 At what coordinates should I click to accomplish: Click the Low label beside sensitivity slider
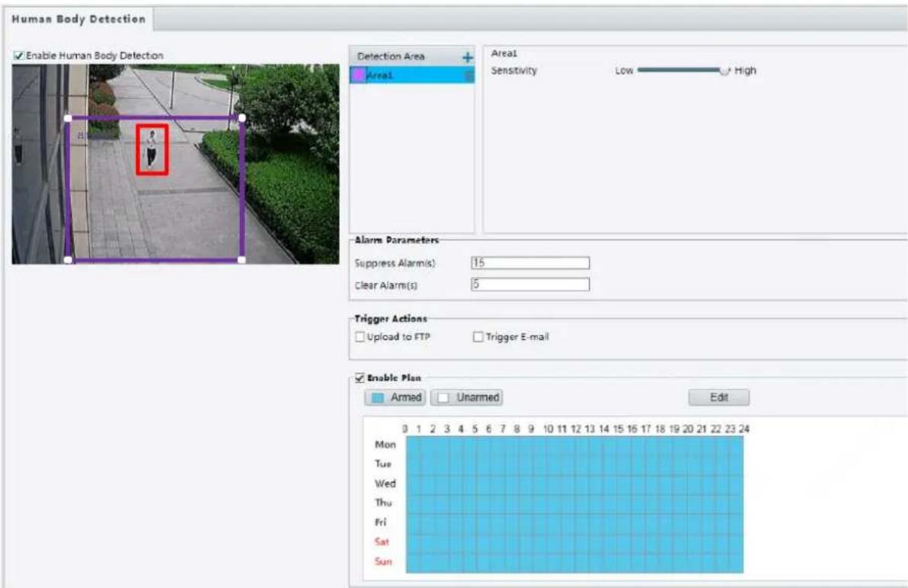pyautogui.click(x=623, y=71)
